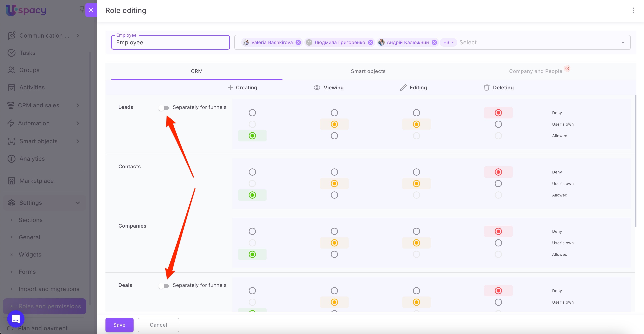This screenshot has width=644, height=334.
Task: Select Deny for Contacts creating permission
Action: pos(252,172)
